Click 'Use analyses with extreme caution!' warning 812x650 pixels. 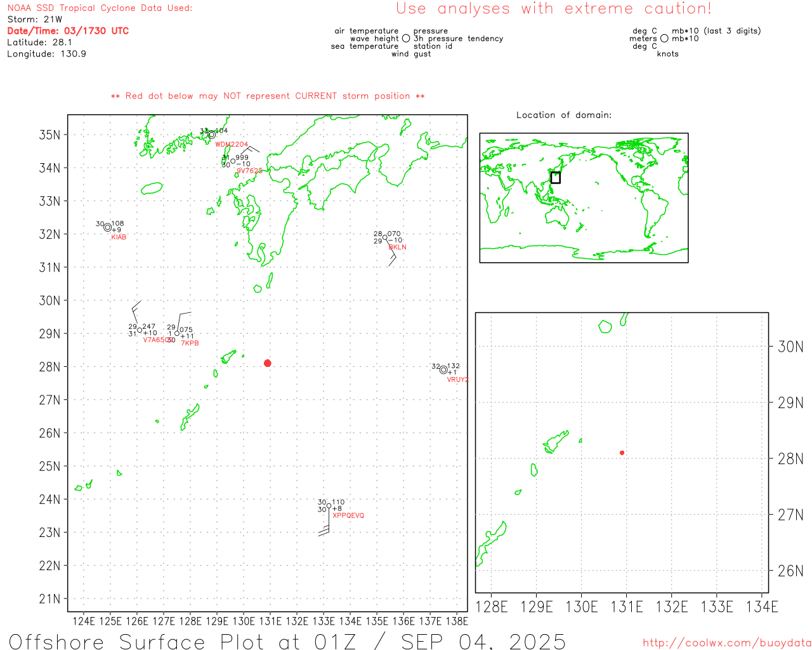554,9
